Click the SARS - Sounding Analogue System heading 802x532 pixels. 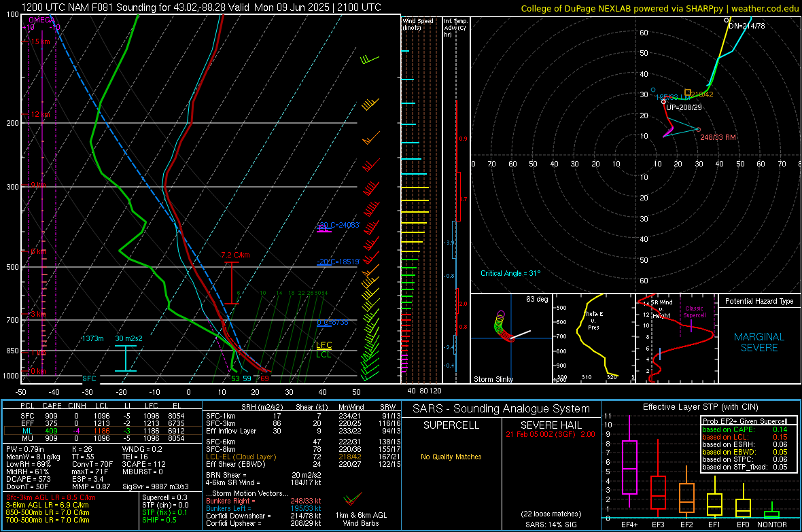pyautogui.click(x=502, y=409)
